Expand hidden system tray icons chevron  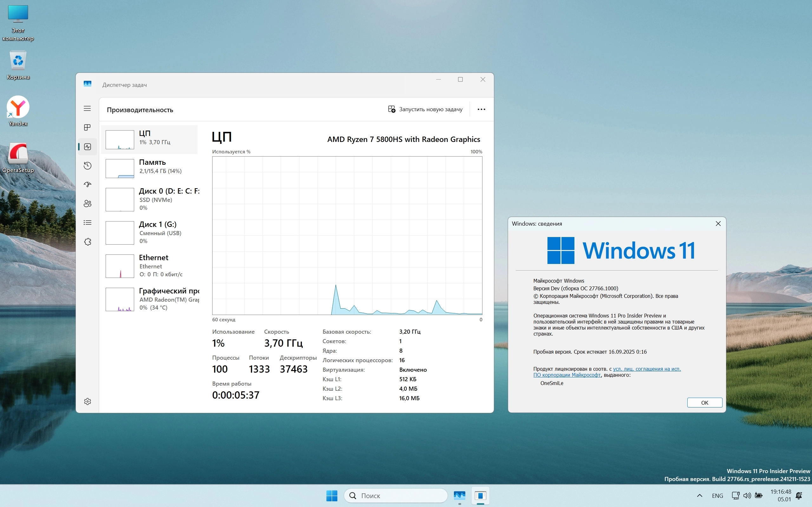pyautogui.click(x=700, y=496)
